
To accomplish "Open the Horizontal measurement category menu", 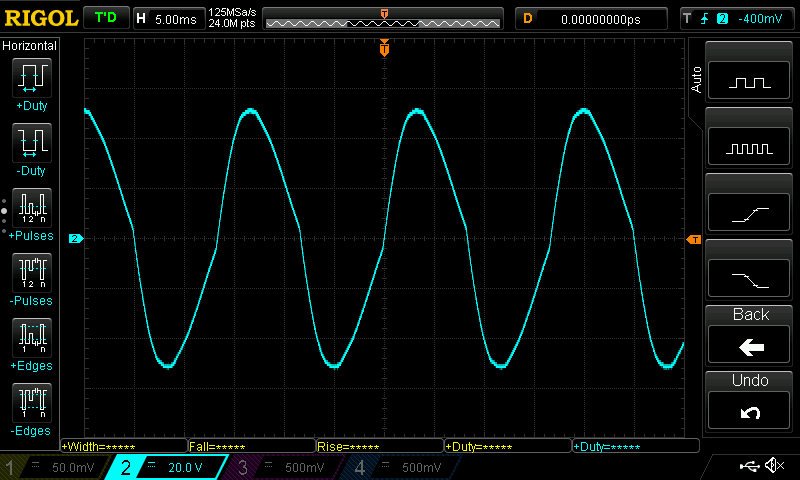I will click(x=30, y=46).
